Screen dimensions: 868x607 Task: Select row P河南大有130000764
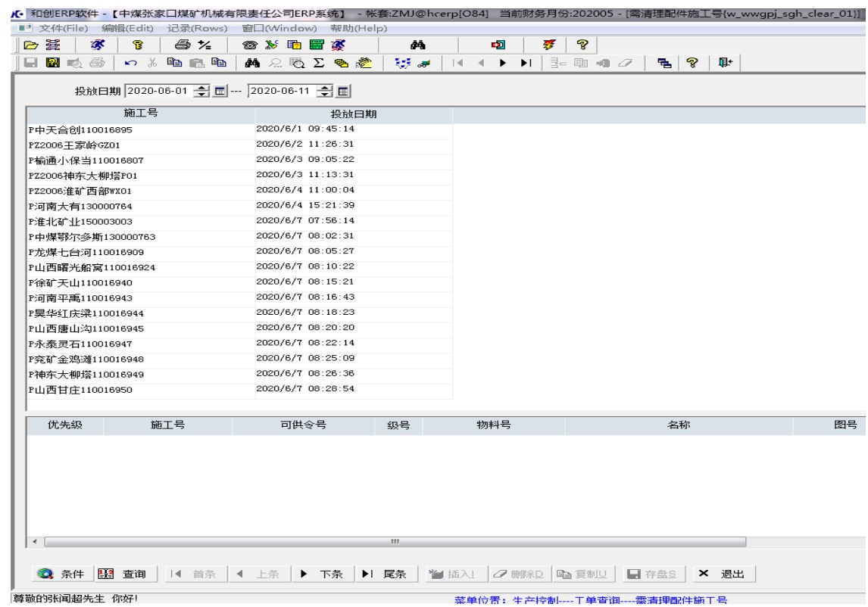pyautogui.click(x=239, y=207)
